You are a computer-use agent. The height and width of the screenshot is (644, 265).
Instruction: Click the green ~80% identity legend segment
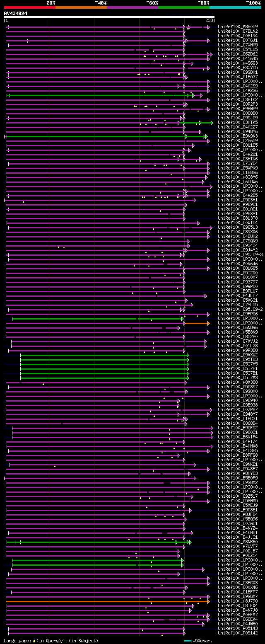click(183, 7)
